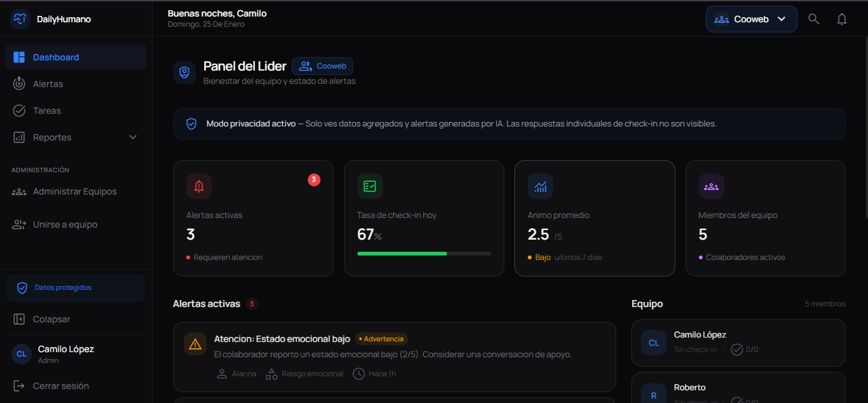Open the Alertas section from the sidebar
This screenshot has height=403, width=868.
48,83
